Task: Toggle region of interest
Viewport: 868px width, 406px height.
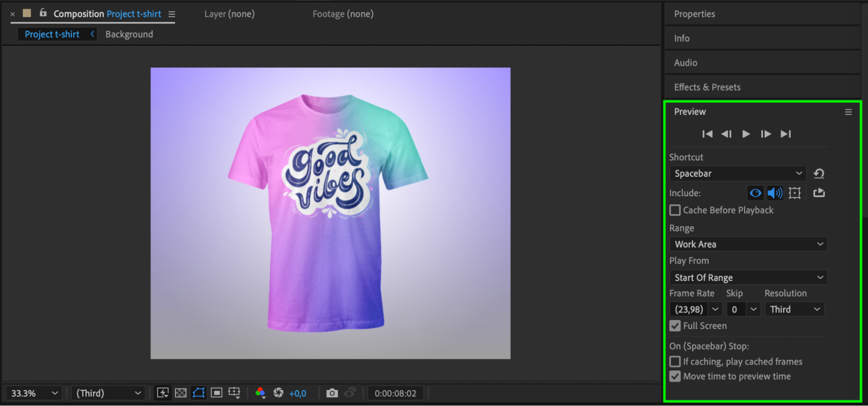Action: coord(216,393)
